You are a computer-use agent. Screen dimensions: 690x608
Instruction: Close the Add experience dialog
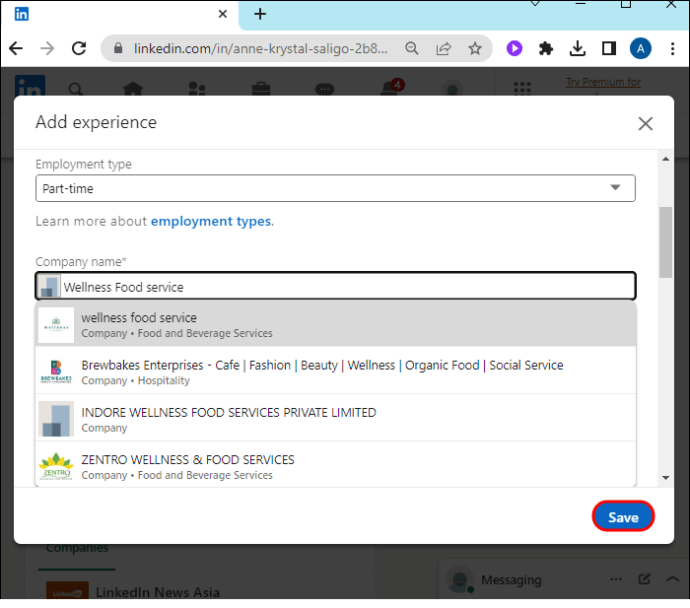pos(645,123)
